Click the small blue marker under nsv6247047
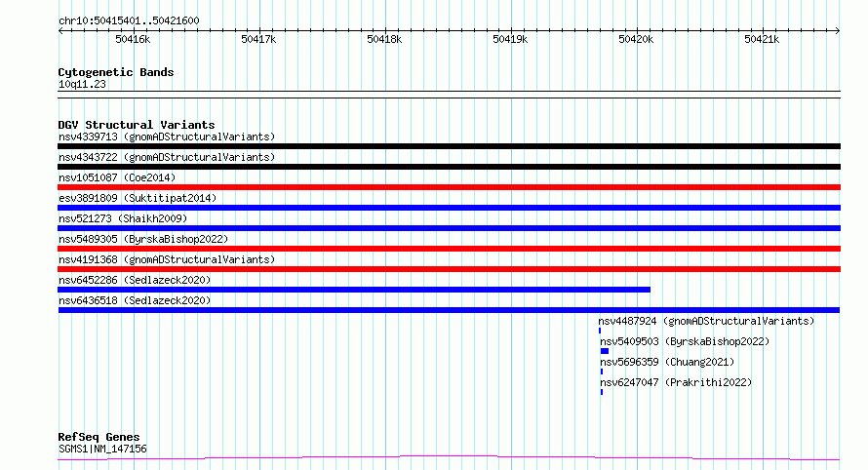The height and width of the screenshot is (470, 868). (x=602, y=392)
